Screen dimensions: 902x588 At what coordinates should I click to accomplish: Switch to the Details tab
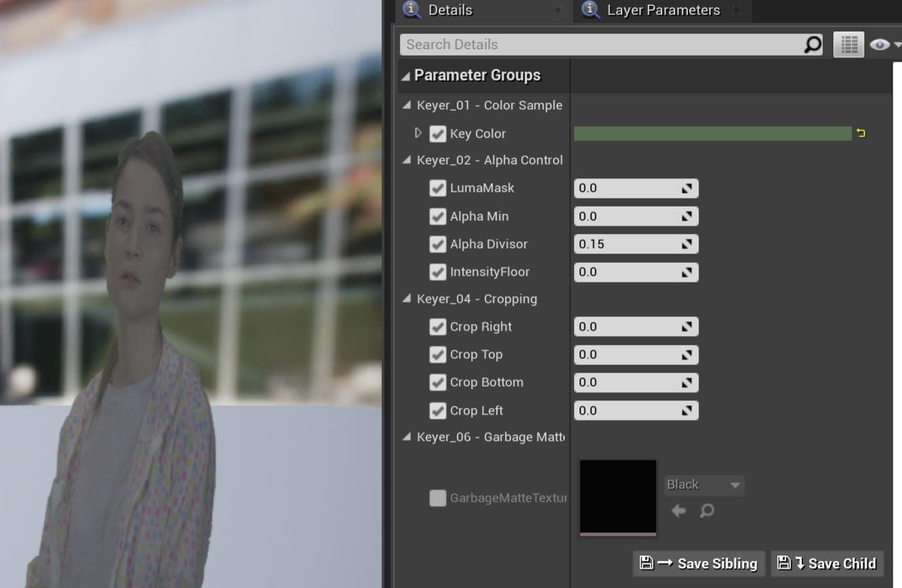(x=483, y=11)
